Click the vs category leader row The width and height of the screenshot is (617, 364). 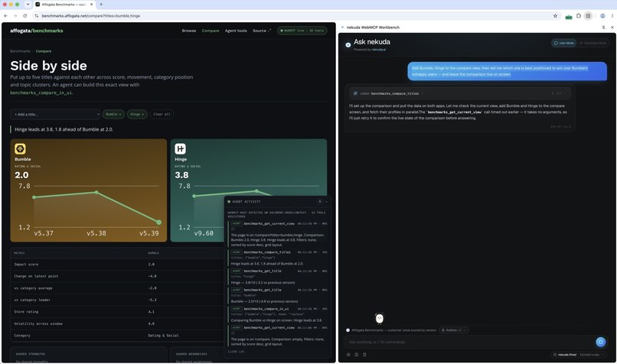(x=117, y=300)
